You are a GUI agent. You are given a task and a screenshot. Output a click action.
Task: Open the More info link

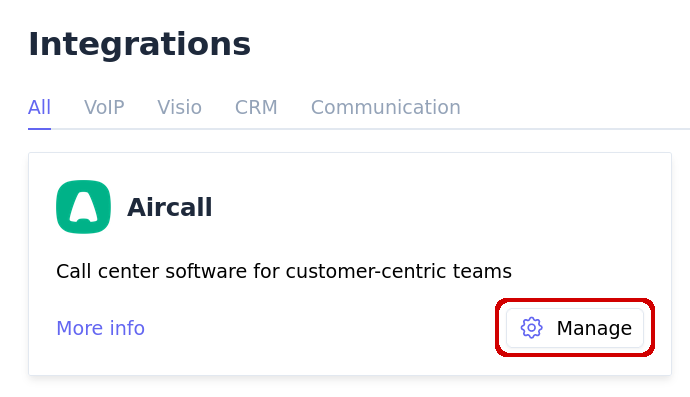100,328
